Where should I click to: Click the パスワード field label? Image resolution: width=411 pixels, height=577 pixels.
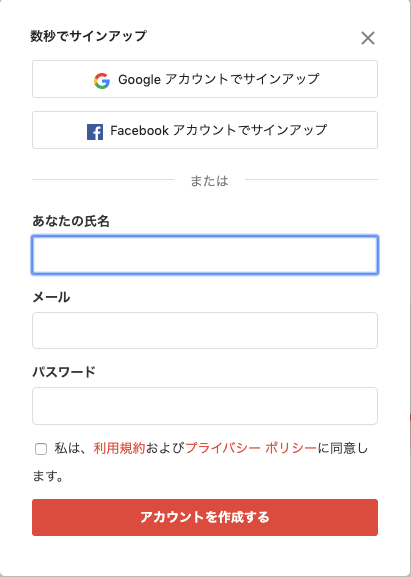64,372
